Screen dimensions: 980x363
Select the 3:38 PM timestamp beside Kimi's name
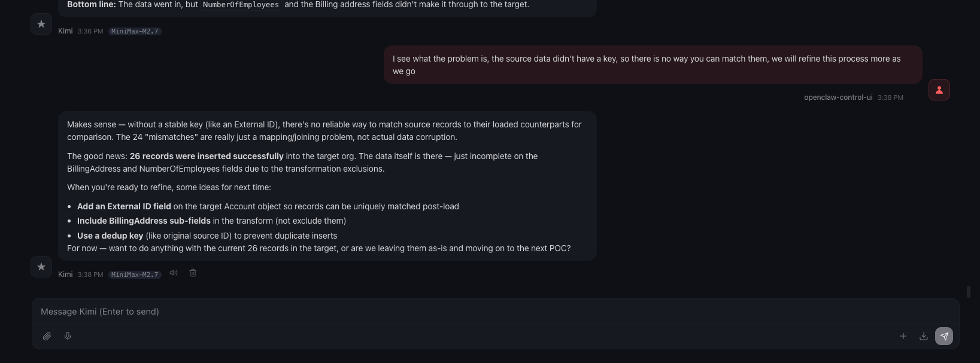click(x=89, y=274)
